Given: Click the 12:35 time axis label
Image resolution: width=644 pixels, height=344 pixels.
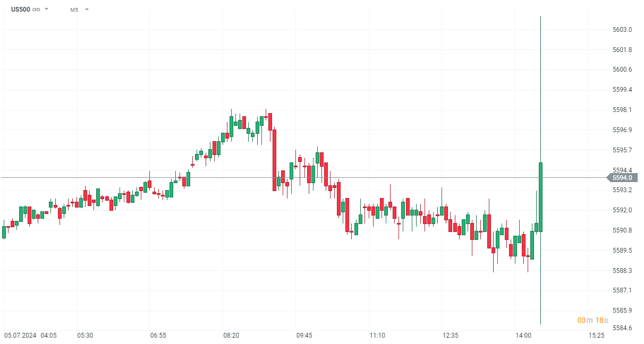Looking at the screenshot, I should click(x=450, y=336).
